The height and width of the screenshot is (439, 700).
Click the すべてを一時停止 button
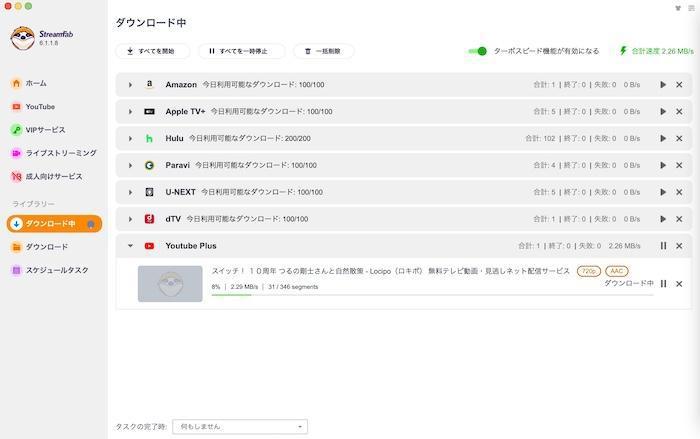[241, 51]
